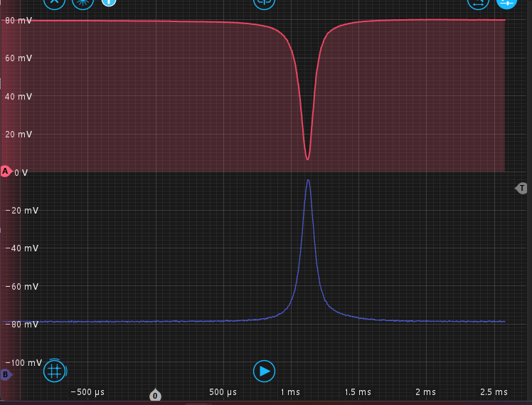Click the 40 mV axis label
Screen dimensions: 532x405
pyautogui.click(x=18, y=97)
